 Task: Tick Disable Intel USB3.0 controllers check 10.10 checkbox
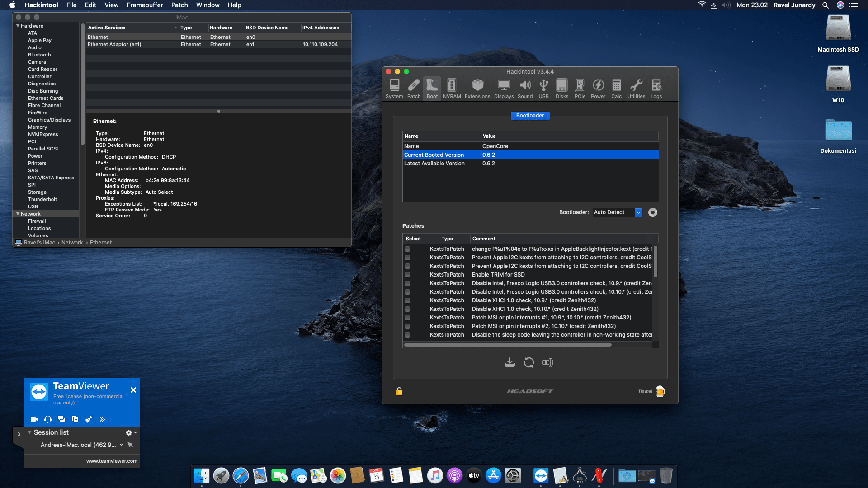(x=407, y=292)
